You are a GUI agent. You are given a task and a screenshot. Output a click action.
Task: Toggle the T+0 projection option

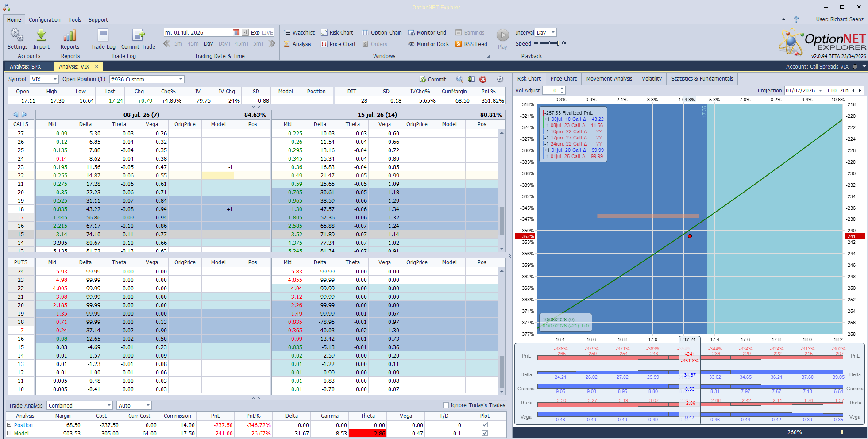point(831,90)
